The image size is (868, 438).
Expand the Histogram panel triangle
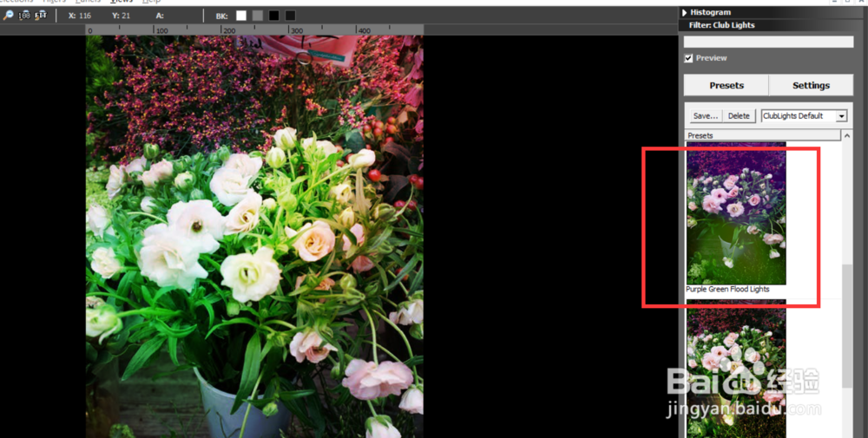coord(685,12)
